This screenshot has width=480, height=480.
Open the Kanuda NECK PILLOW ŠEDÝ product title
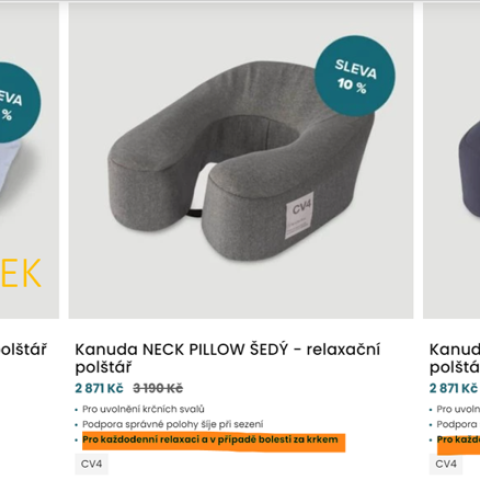point(227,358)
